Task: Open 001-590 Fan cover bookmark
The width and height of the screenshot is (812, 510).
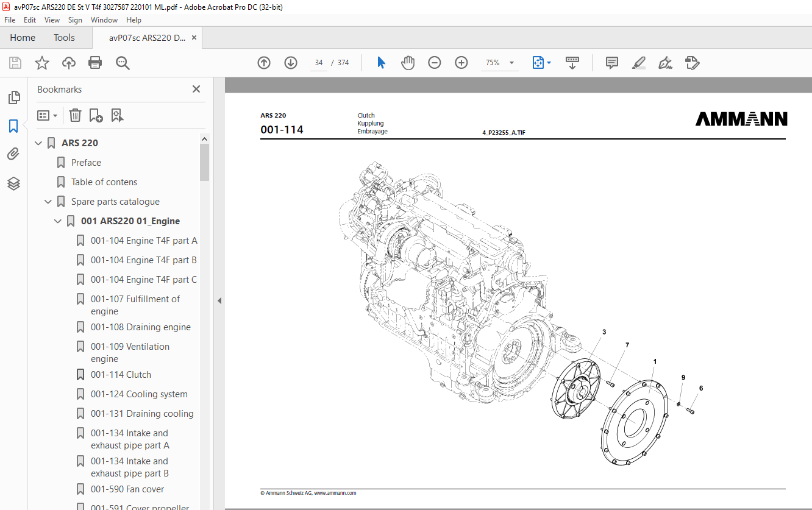Action: click(x=127, y=489)
